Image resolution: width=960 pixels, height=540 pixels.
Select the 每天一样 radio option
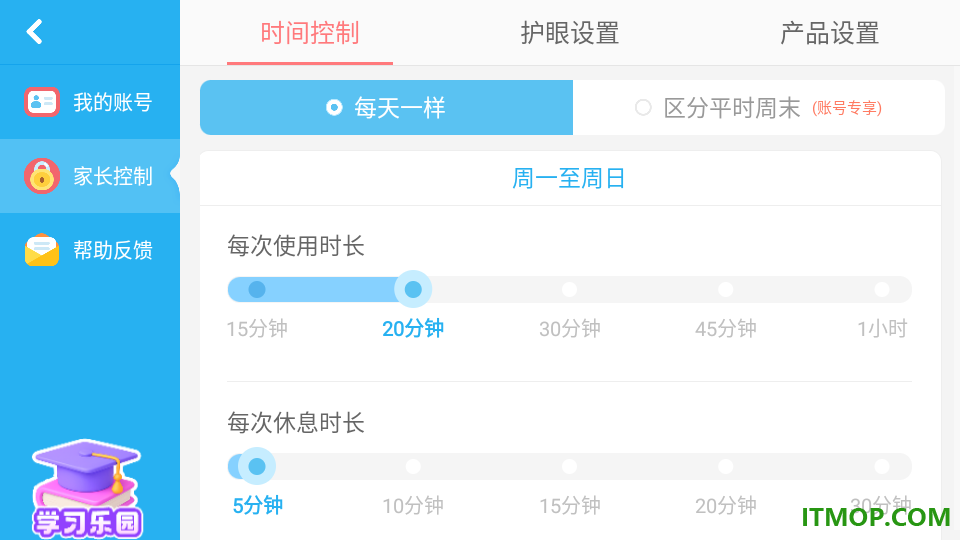coord(386,108)
